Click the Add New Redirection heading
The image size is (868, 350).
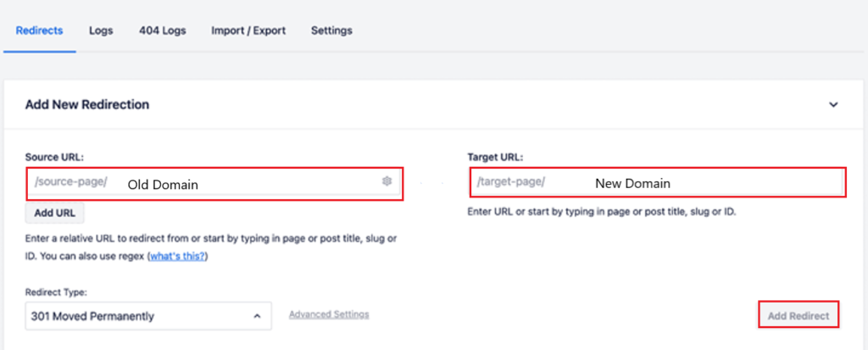[87, 105]
